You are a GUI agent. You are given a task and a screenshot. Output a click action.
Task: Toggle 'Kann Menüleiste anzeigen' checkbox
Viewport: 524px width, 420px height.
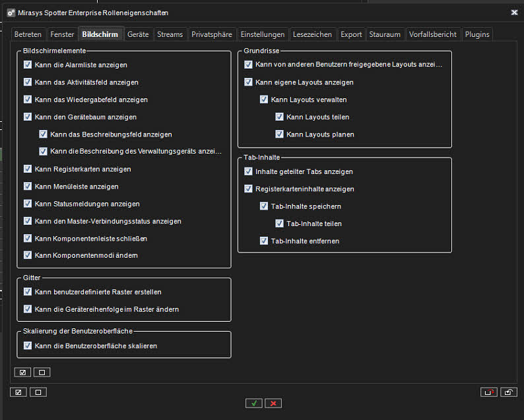pyautogui.click(x=28, y=187)
